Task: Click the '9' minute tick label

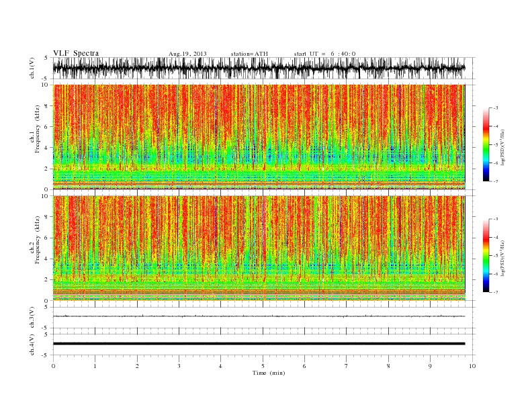Action: click(x=430, y=366)
